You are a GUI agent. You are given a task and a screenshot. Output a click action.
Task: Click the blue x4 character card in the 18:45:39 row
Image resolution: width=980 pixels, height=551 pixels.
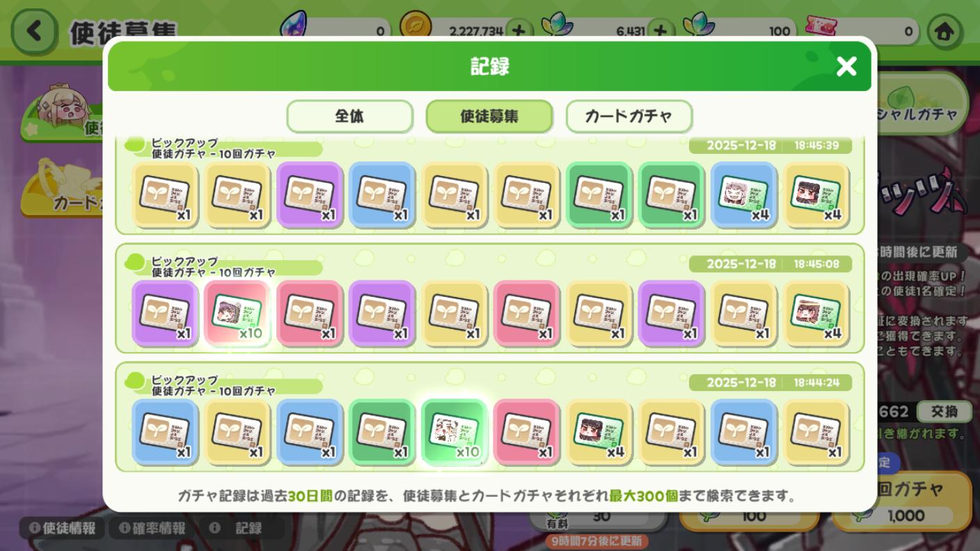(x=745, y=195)
